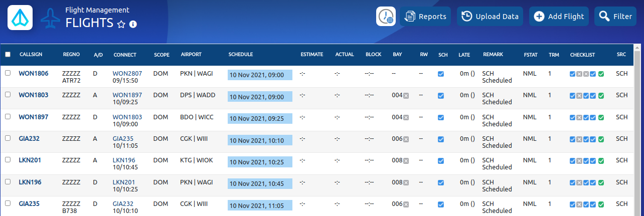Screen dimensions: 644x216
Task: Sort by the SCHEDULE column header
Action: pyautogui.click(x=241, y=54)
